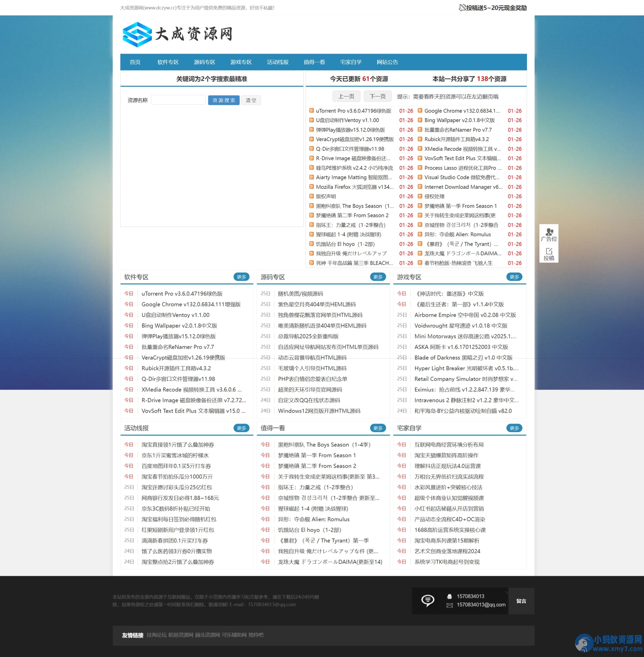Click the icon beside 侵权处理
Screen dimensions: 644x657
420,196
